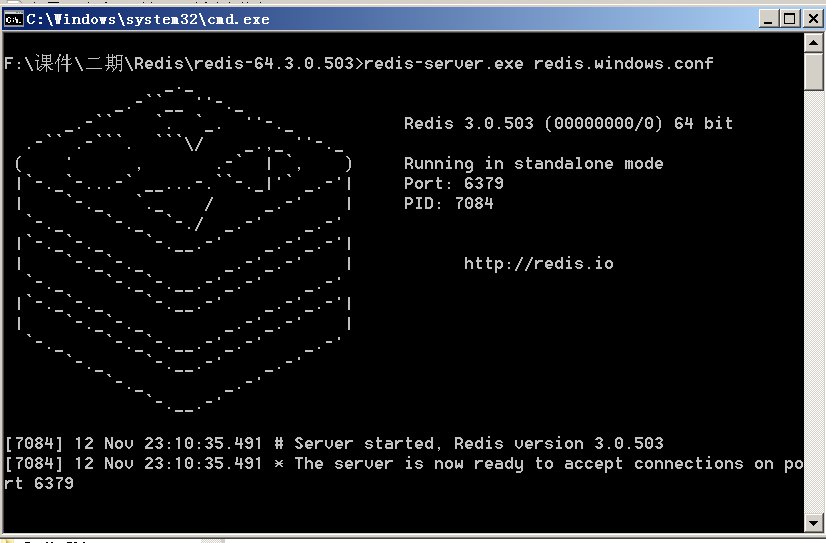826x543 pixels.
Task: Click the vertical scrollbar thumb
Action: [x=813, y=72]
